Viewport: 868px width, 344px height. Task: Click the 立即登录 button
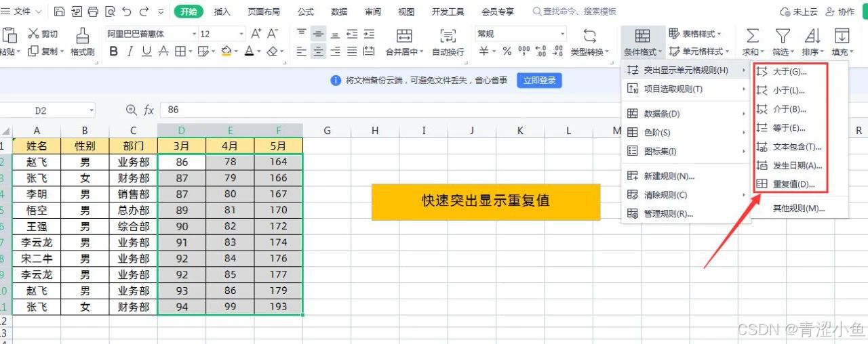(x=539, y=81)
